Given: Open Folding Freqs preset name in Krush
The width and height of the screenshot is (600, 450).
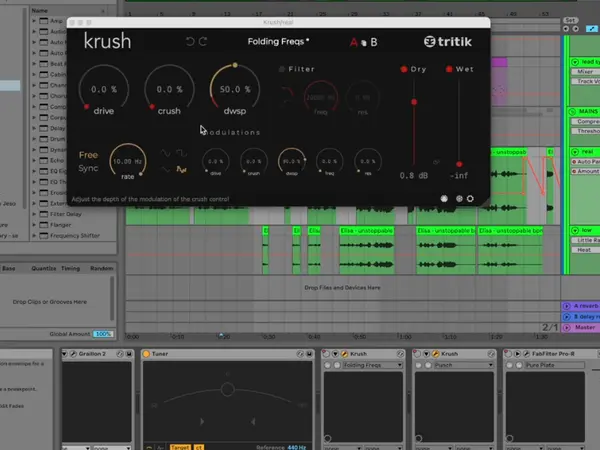Looking at the screenshot, I should [x=278, y=41].
